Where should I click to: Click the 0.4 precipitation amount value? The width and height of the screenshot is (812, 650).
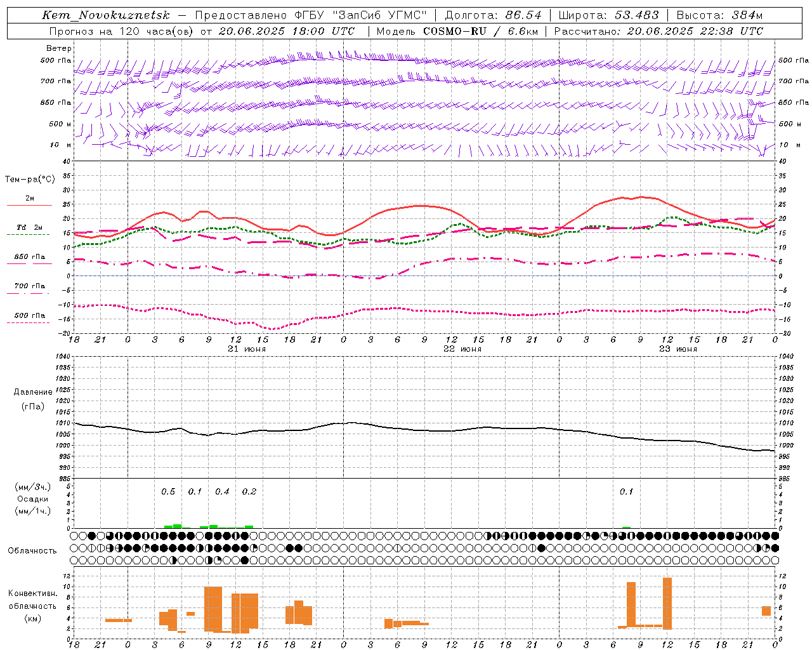222,492
